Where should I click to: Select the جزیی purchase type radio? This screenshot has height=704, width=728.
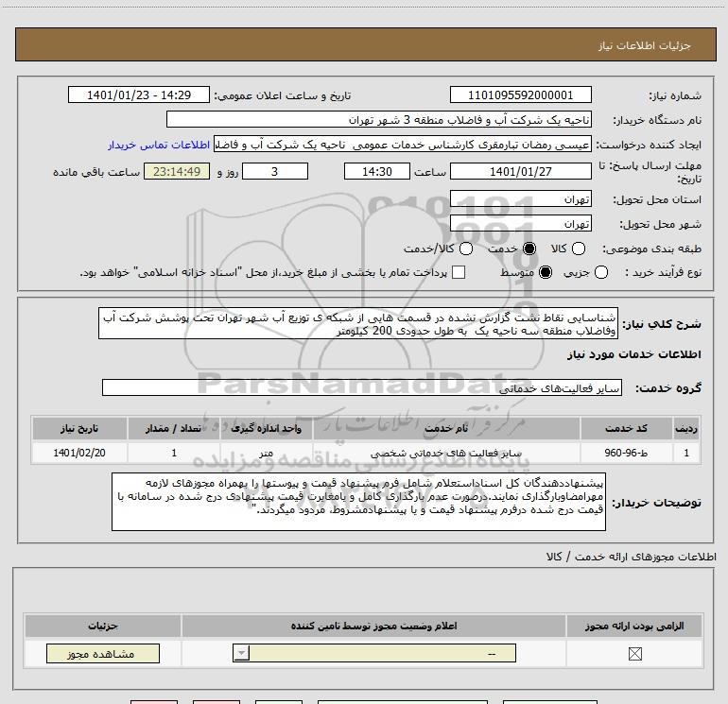click(601, 272)
